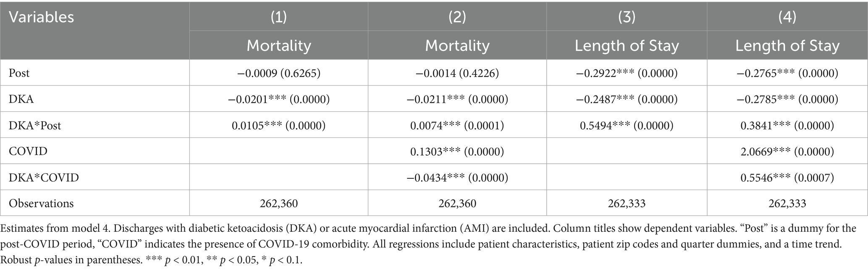Screen dimensions: 868x270
Task: Click the DKA row label
Action: (21, 99)
